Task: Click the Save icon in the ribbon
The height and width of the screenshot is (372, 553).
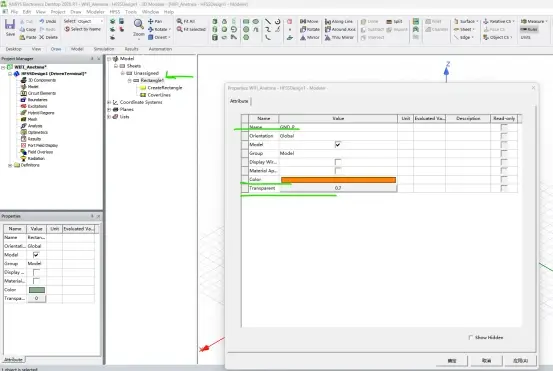Action: tap(10, 25)
